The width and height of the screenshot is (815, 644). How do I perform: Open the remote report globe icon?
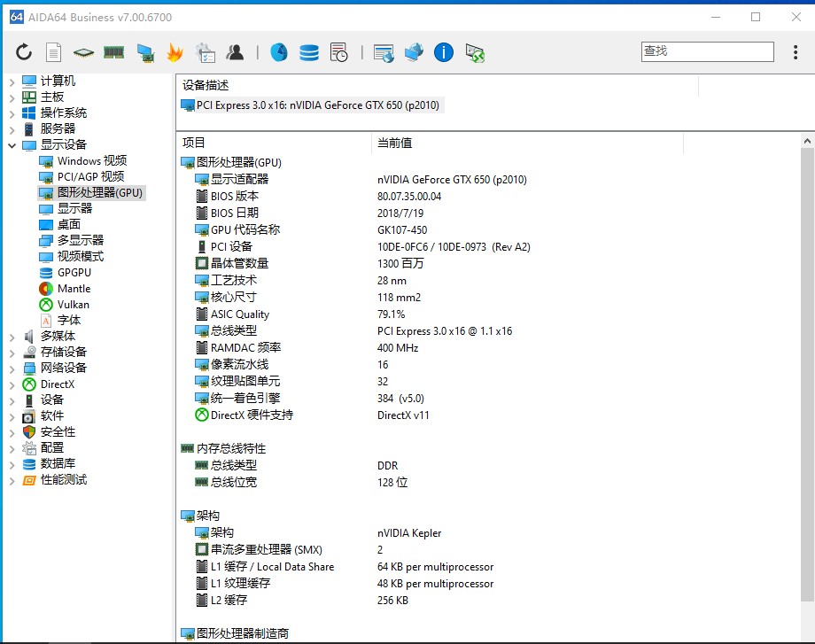pos(384,52)
